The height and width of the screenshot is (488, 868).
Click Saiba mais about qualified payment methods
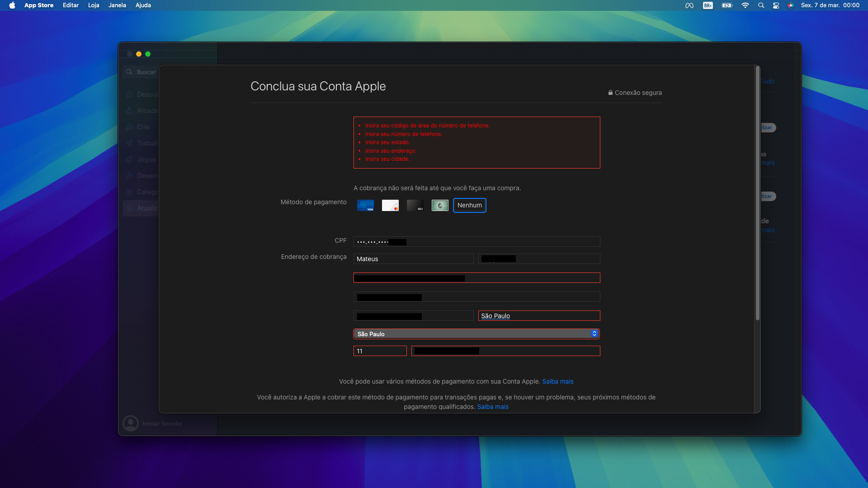(493, 407)
